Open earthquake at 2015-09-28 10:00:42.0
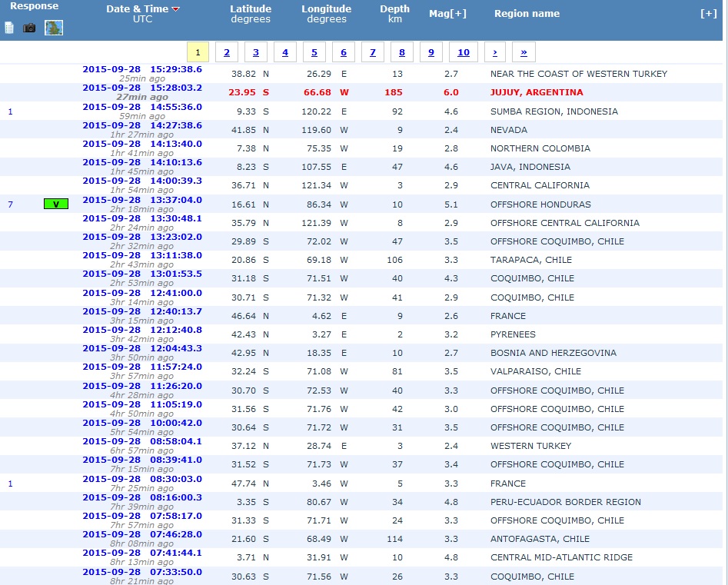The width and height of the screenshot is (728, 585). pyautogui.click(x=142, y=423)
